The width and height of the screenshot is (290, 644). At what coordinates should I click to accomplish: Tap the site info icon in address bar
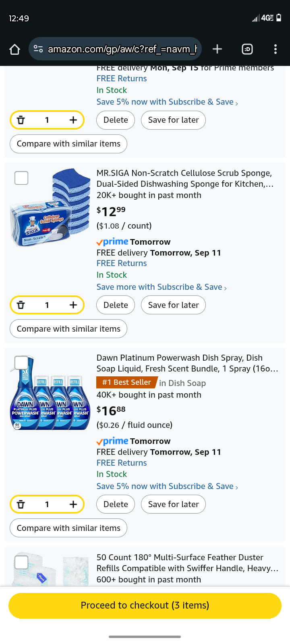(39, 49)
